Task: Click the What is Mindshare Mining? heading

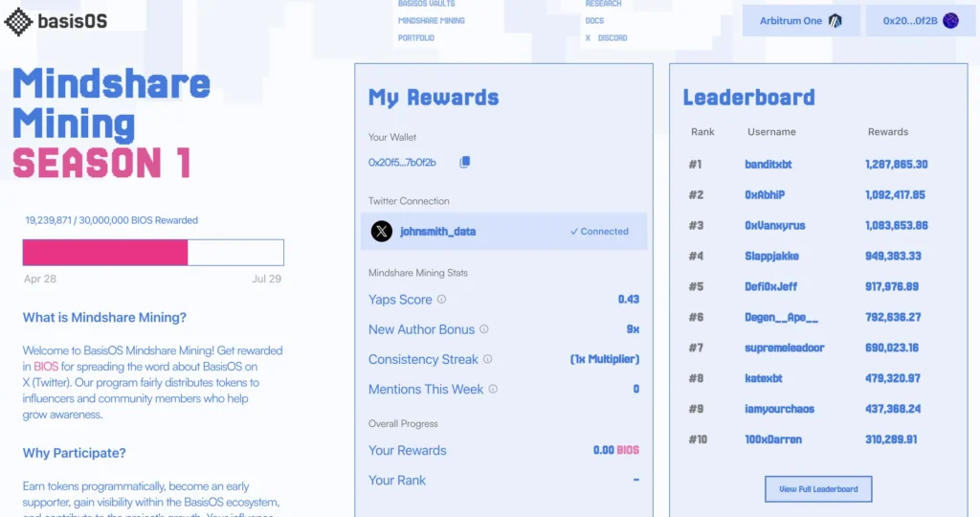Action: coord(104,318)
